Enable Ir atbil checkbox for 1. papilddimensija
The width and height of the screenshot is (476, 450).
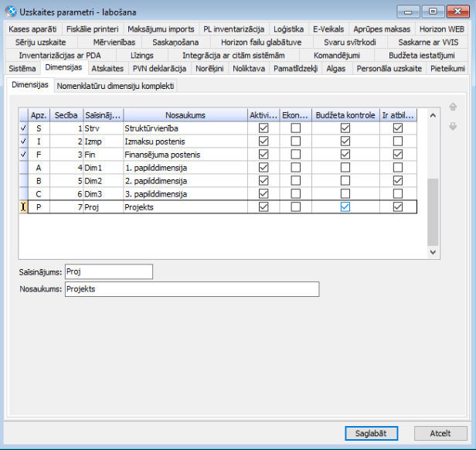[398, 168]
